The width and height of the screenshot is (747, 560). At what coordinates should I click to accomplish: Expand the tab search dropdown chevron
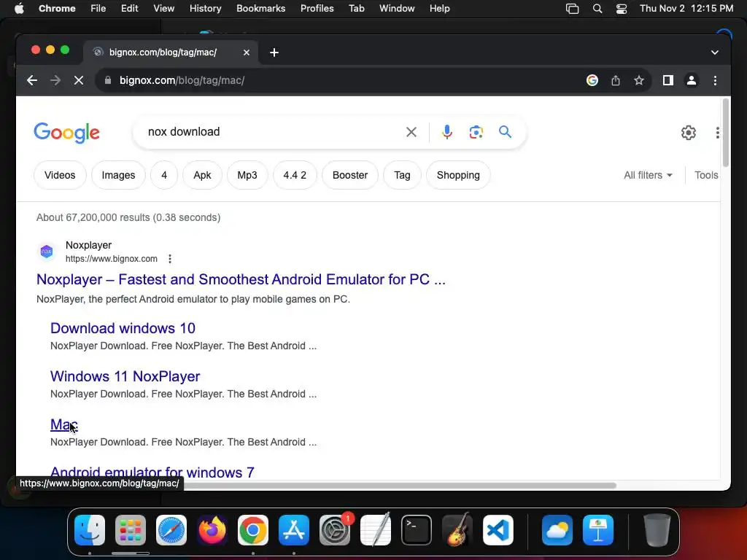coord(715,52)
